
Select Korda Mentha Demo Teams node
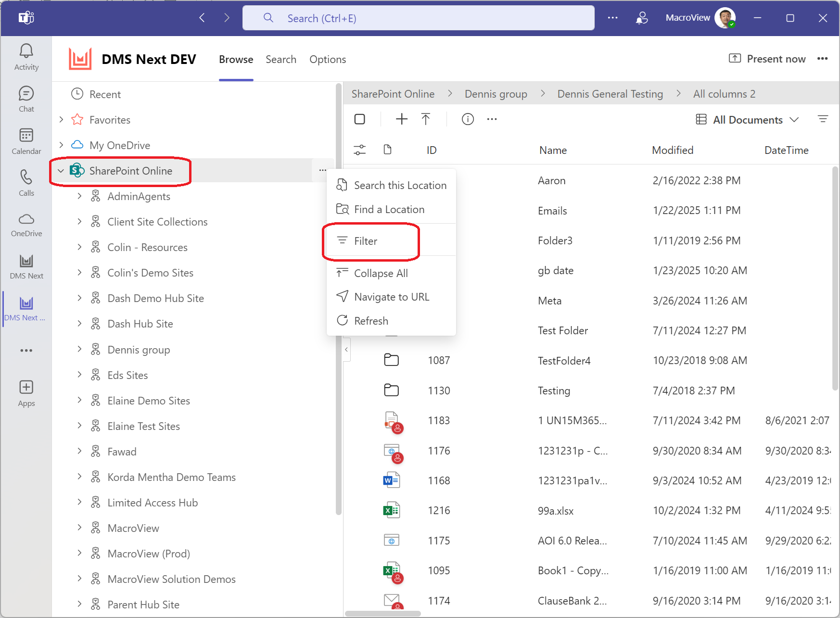[171, 477]
